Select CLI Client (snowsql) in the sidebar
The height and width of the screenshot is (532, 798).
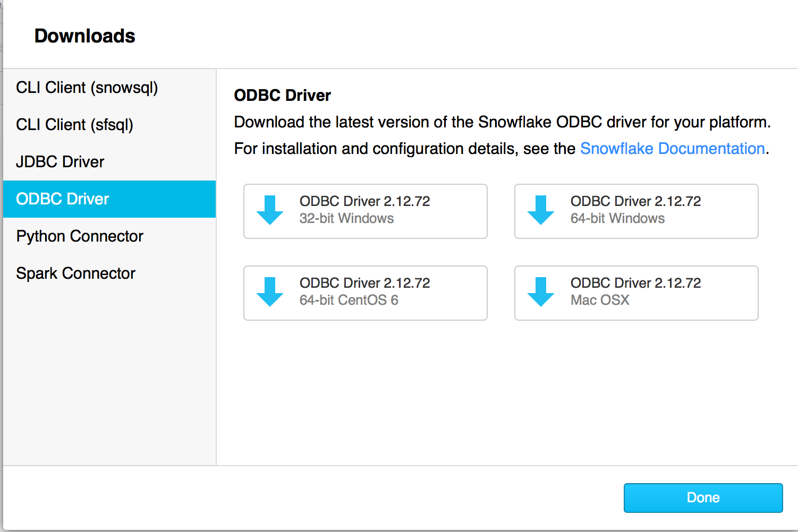87,88
